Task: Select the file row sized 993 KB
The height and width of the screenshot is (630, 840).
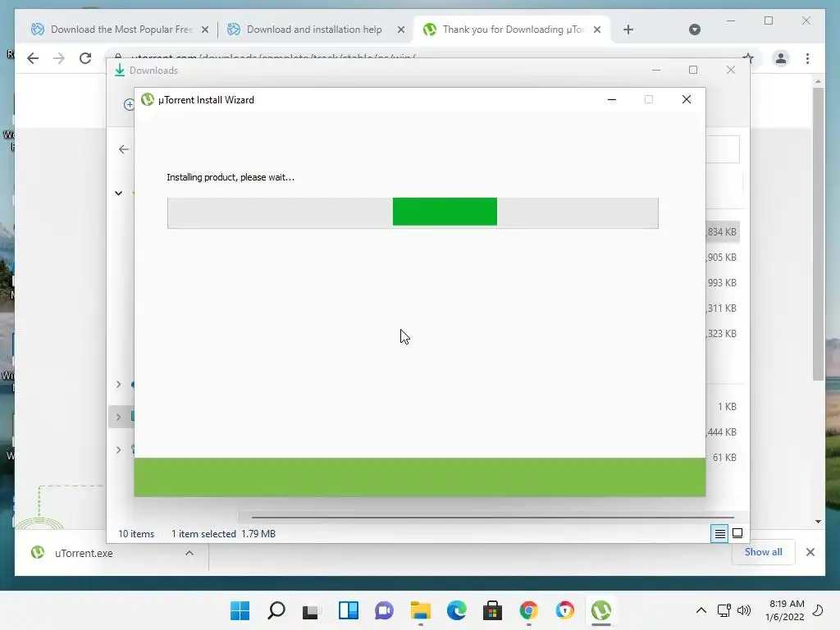Action: coord(722,283)
